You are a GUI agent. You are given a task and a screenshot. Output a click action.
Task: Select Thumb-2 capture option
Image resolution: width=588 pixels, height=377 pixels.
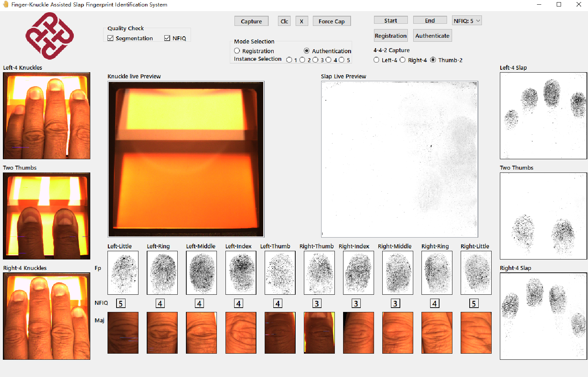433,60
